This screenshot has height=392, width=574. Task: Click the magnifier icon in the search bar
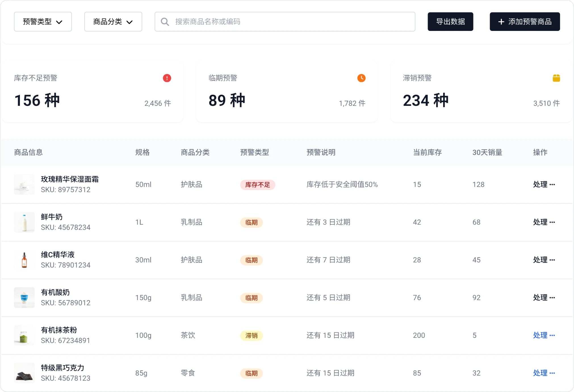[165, 22]
